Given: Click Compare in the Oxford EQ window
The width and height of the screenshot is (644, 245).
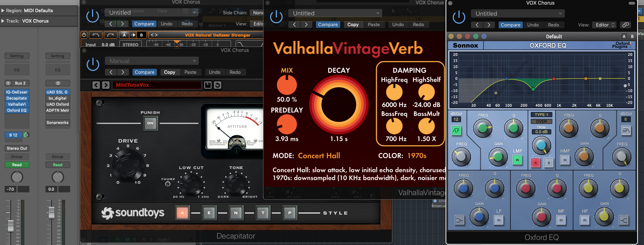Looking at the screenshot, I should (x=510, y=25).
